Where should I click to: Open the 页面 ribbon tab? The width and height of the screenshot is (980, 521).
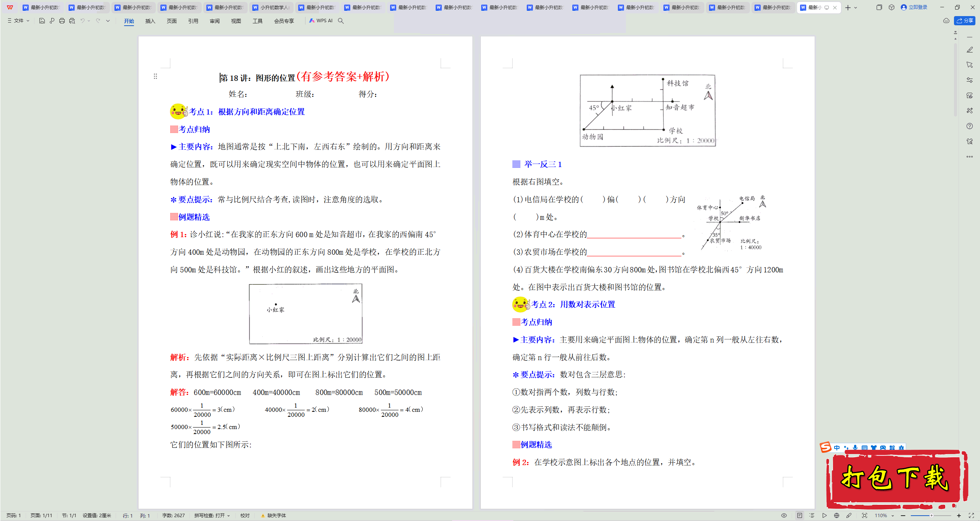click(172, 21)
